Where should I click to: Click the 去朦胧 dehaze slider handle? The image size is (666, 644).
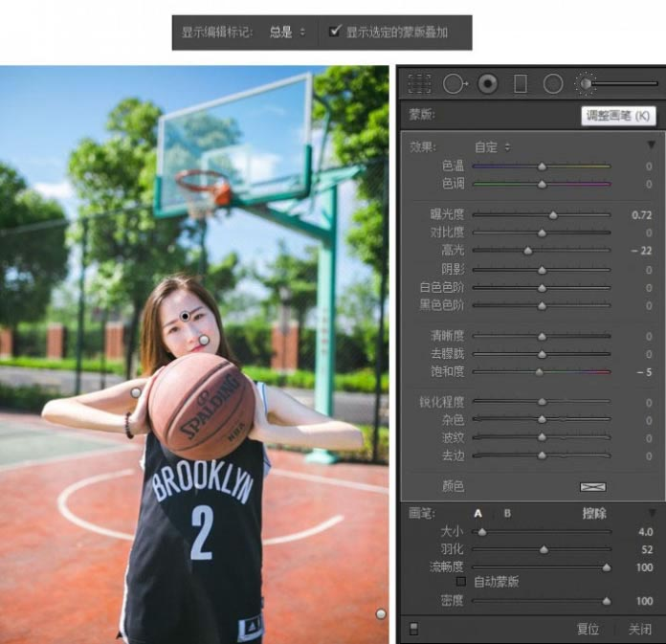(542, 354)
